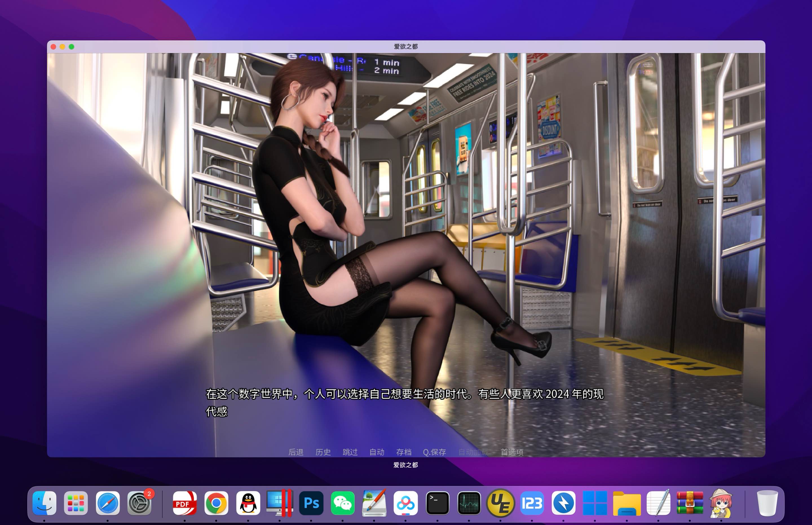The width and height of the screenshot is (812, 525).
Task: Maximize the game window with green button
Action: pos(72,47)
